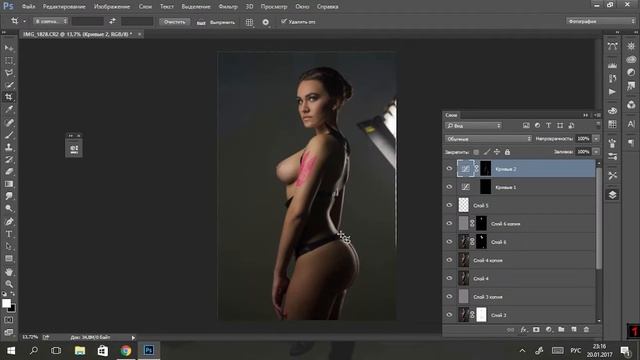Create new adjustment layer icon
The image size is (640, 360).
click(549, 329)
